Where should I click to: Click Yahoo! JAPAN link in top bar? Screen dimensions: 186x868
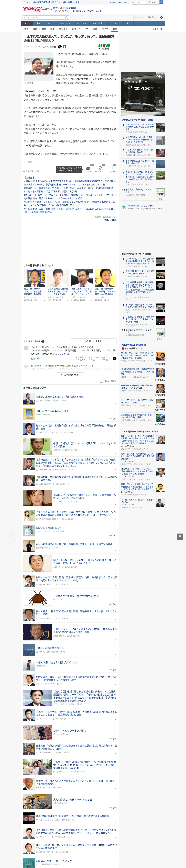pyautogui.click(x=116, y=2)
